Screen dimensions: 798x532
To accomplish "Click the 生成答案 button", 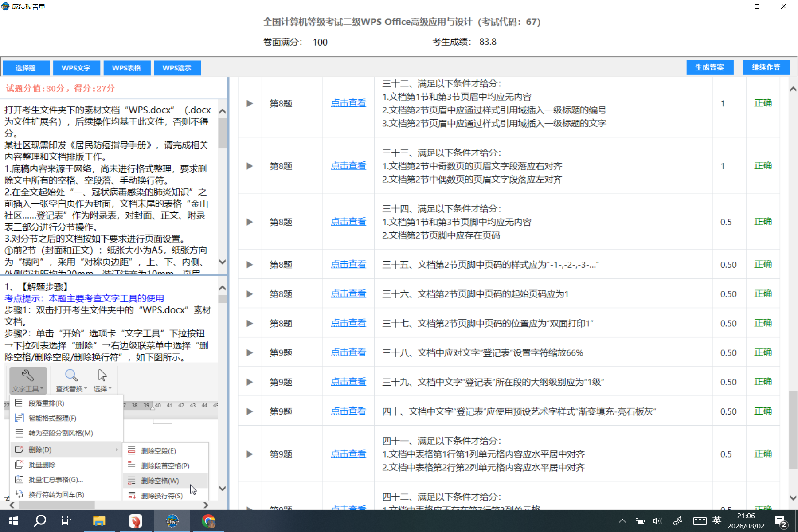I will tap(710, 67).
